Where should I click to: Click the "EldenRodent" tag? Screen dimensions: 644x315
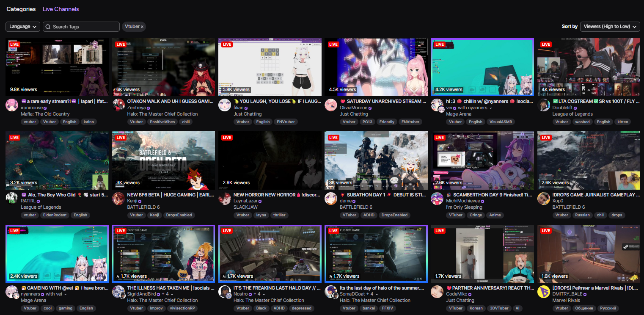55,215
